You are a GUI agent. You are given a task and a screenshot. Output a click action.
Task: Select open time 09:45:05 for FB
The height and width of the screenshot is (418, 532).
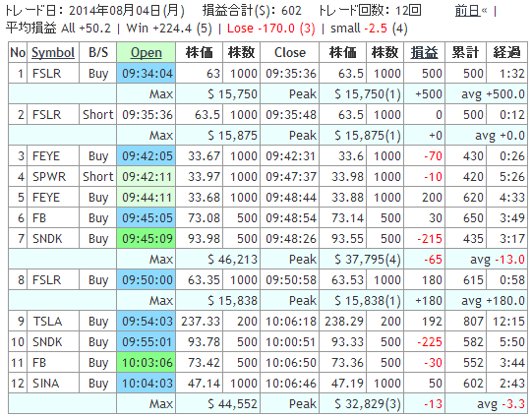(x=147, y=218)
